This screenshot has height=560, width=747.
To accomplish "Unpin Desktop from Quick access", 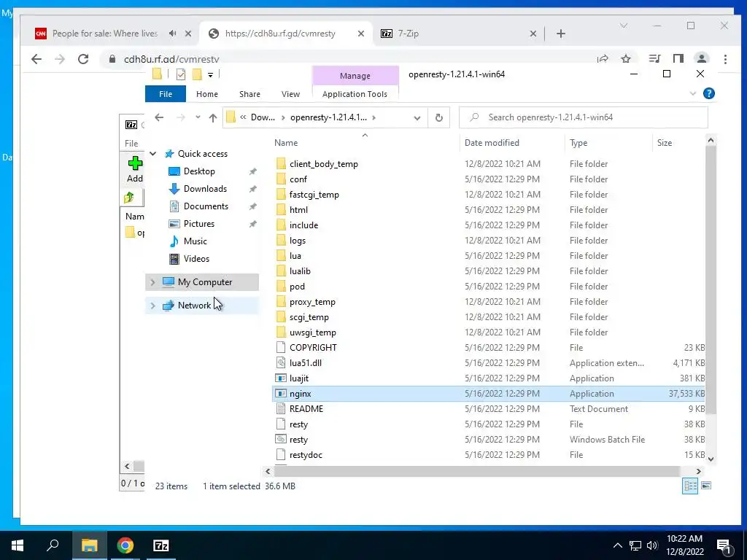I will [x=253, y=171].
